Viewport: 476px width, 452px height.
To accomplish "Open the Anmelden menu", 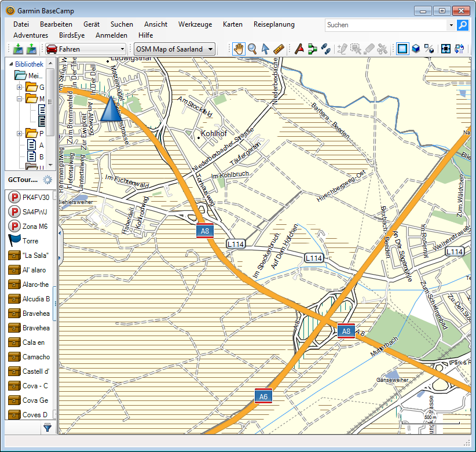I will click(111, 35).
